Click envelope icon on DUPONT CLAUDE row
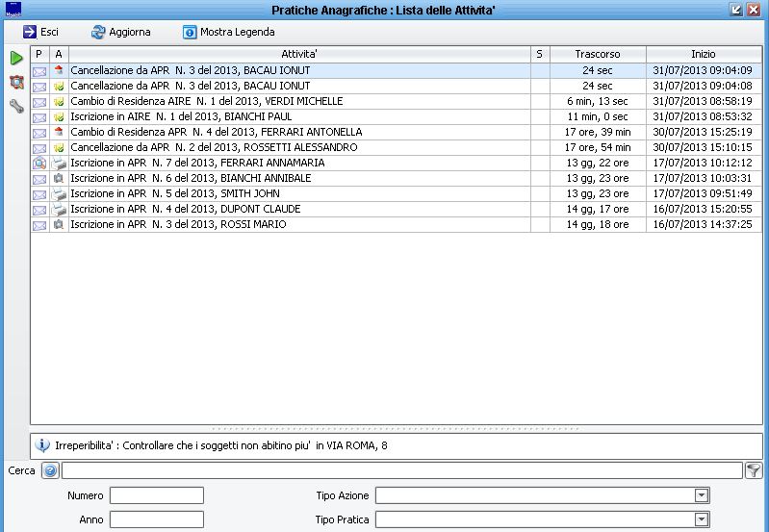The height and width of the screenshot is (532, 769). tap(39, 210)
